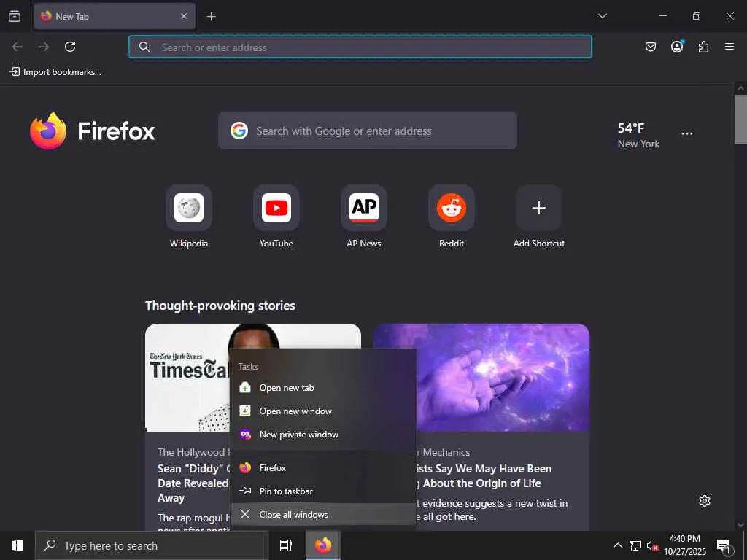Open the personalize new tab gear icon
Image resolution: width=747 pixels, height=560 pixels.
705,501
